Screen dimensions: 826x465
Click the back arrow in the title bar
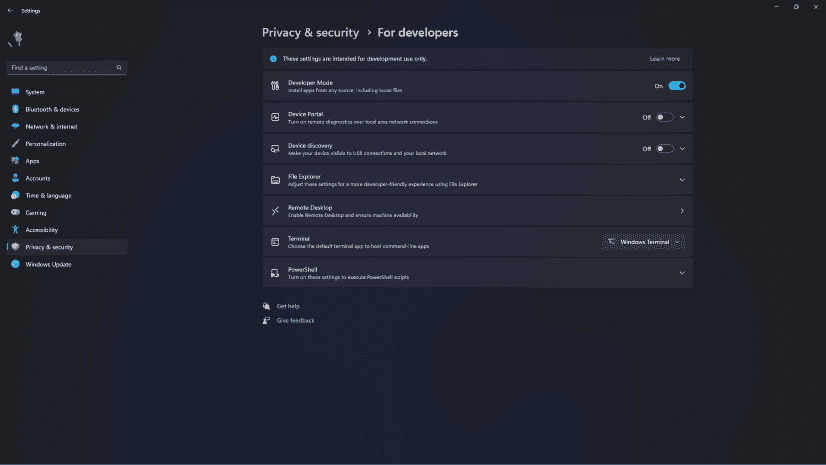[x=10, y=10]
